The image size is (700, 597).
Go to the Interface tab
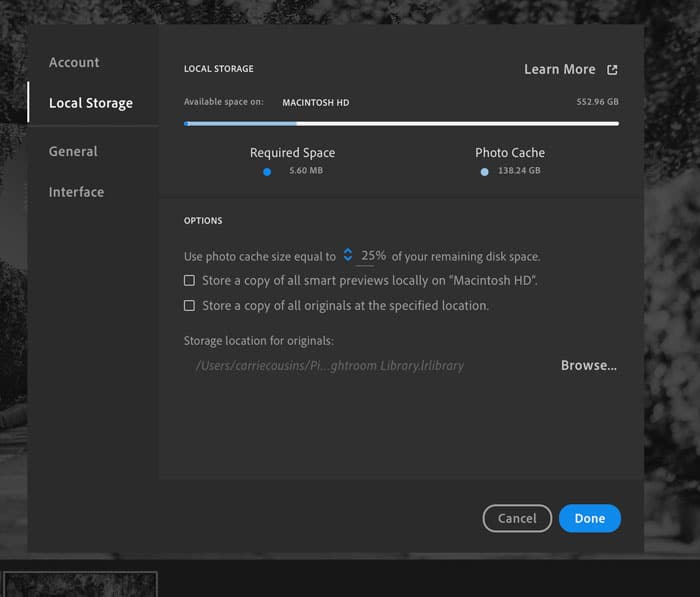(x=76, y=192)
